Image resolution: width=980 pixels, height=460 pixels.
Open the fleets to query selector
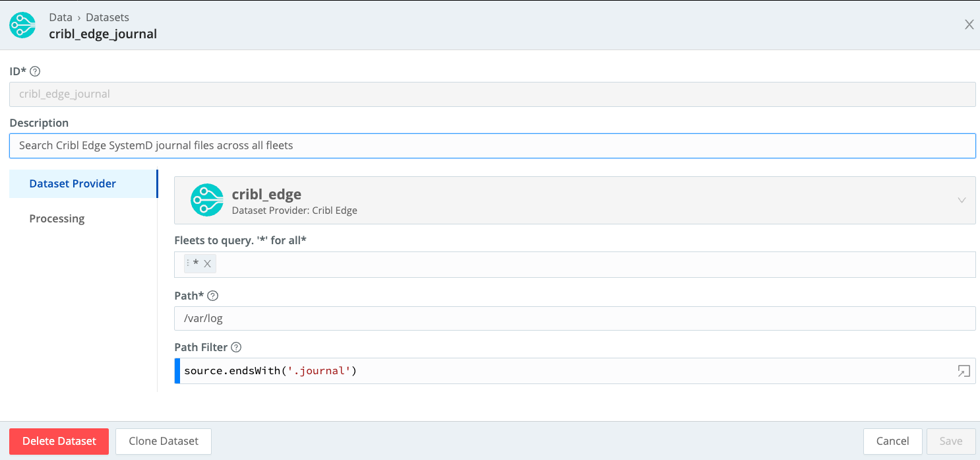click(528, 263)
